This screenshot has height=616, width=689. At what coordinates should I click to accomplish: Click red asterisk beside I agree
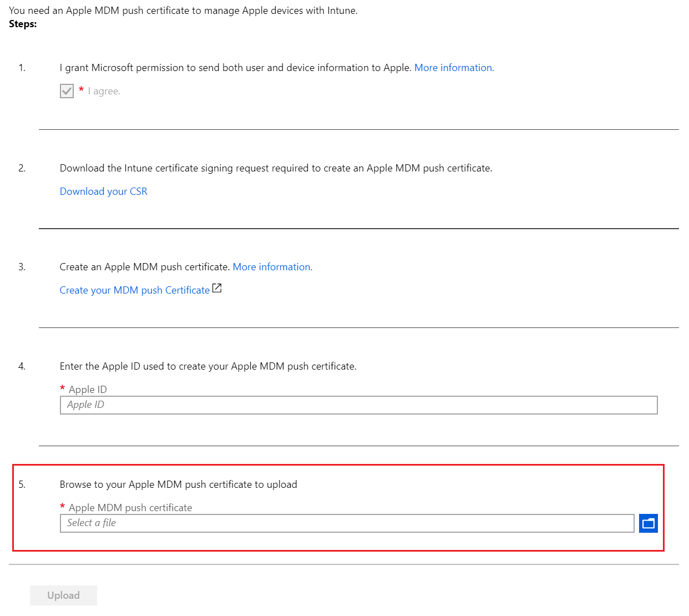[x=82, y=90]
